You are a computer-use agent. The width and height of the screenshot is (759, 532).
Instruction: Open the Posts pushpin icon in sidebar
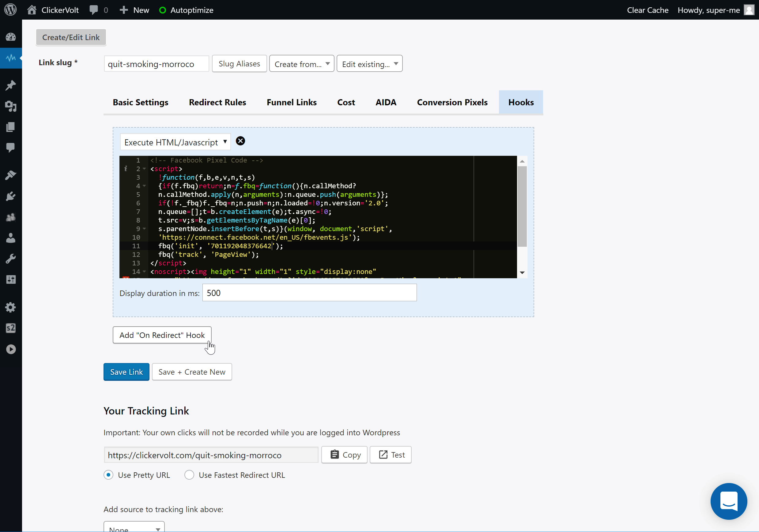tap(11, 85)
